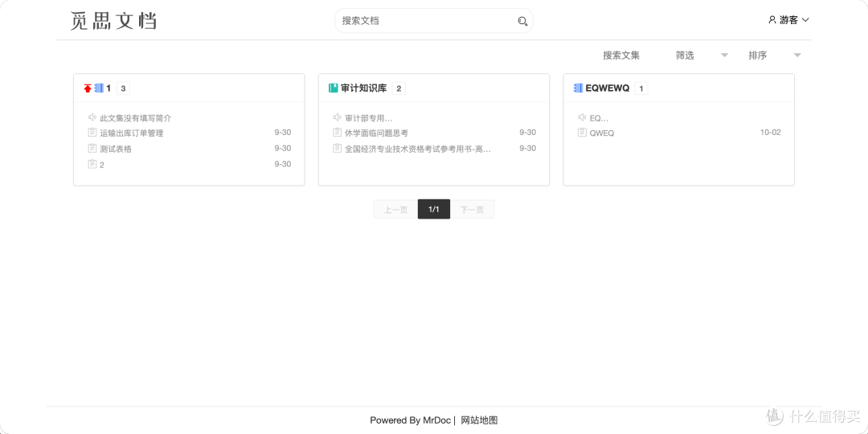Open the EQWEWQ collection

(608, 88)
